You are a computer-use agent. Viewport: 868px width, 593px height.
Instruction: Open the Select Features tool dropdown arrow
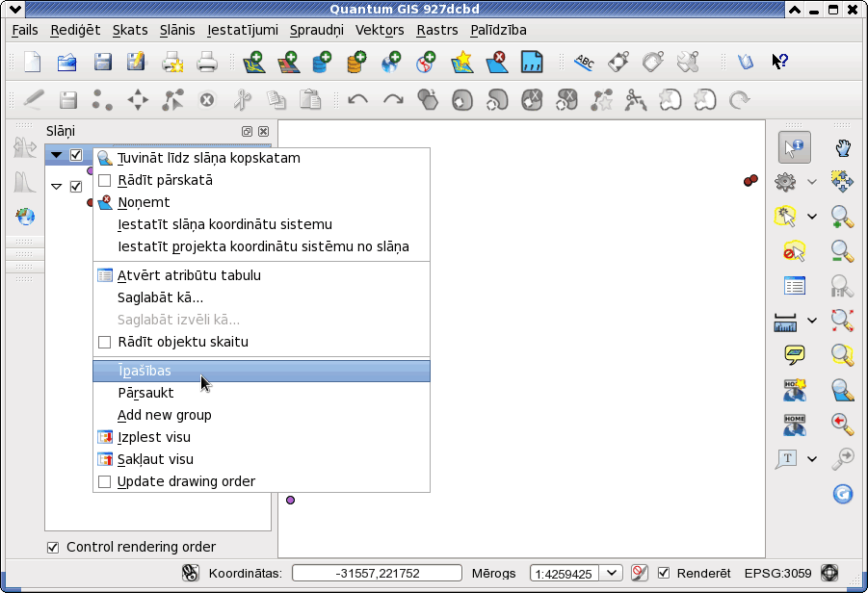click(x=812, y=217)
